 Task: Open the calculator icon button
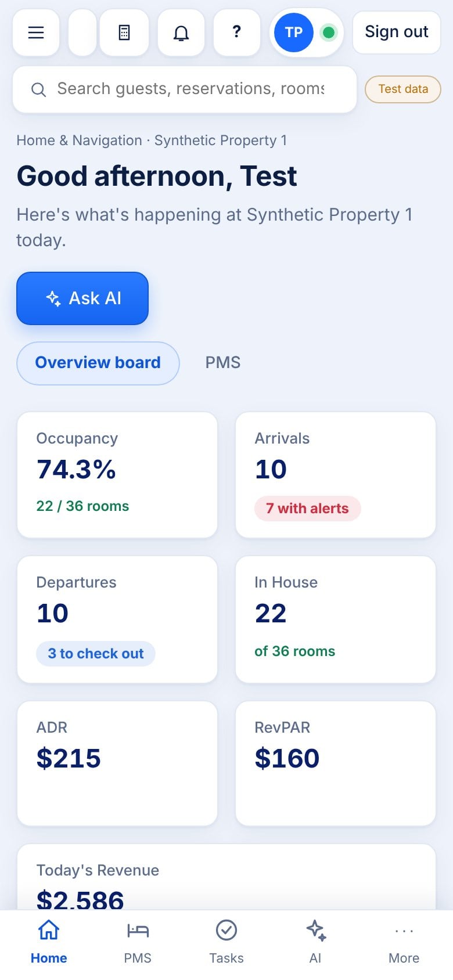tap(124, 33)
